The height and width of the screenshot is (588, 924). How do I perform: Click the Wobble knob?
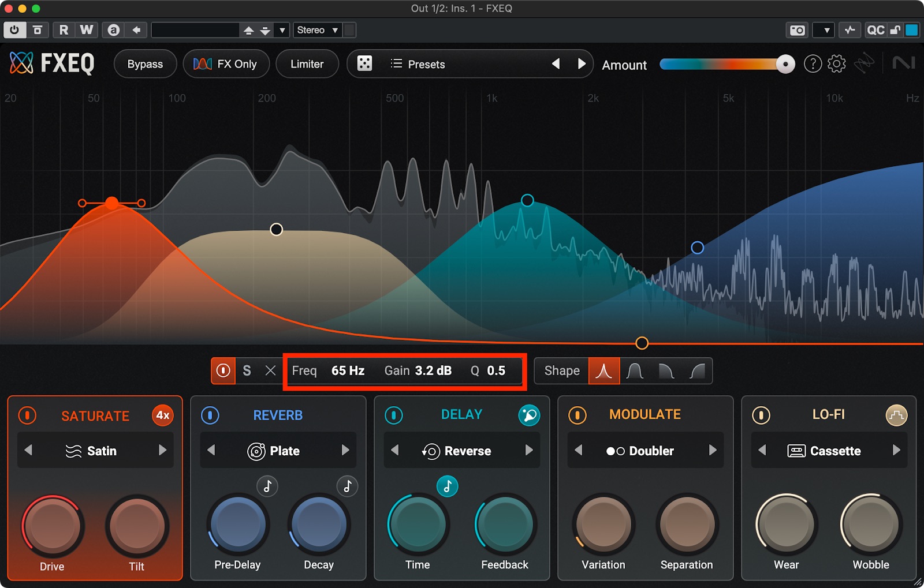pos(871,525)
